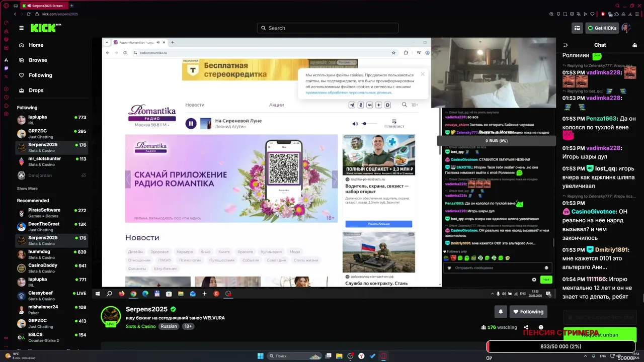
Task: Open ESLCS recommended channel
Action: [x=52, y=337]
